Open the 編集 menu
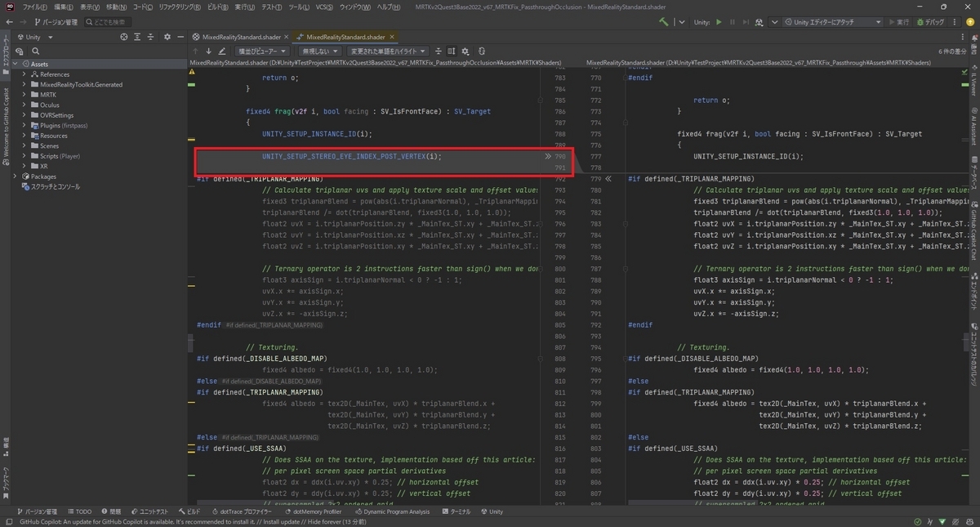Viewport: 980px width, 527px height. tap(64, 7)
